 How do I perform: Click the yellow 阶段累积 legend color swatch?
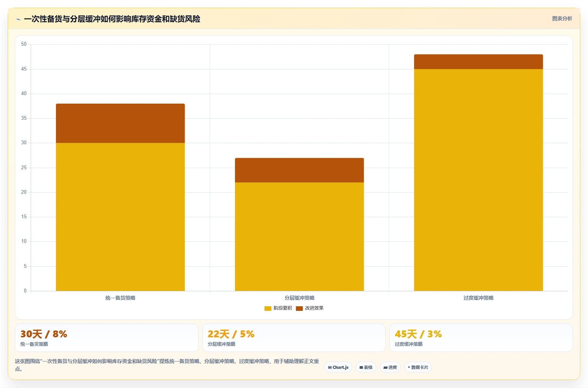point(268,309)
